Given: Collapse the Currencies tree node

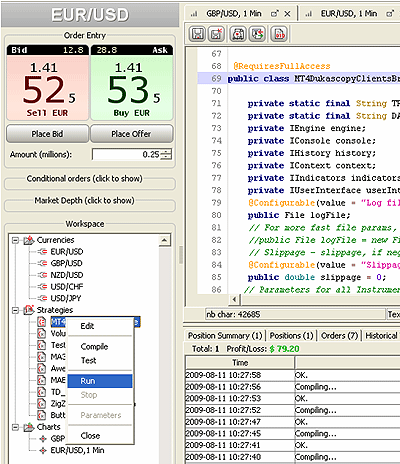Looking at the screenshot, I should (x=15, y=240).
